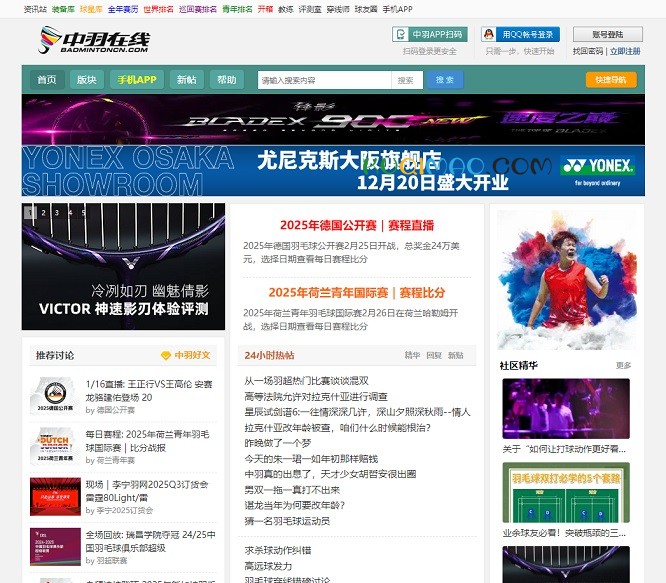Image resolution: width=666 pixels, height=583 pixels.
Task: Open 1/16直播: 王正行VS王高伦 discussion
Action: click(x=149, y=391)
